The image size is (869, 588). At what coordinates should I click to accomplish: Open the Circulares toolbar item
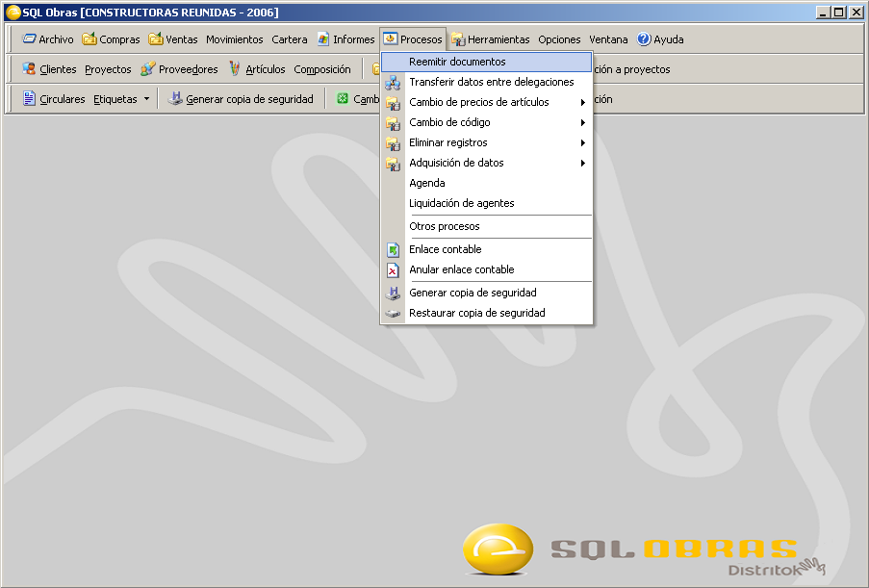(x=54, y=99)
